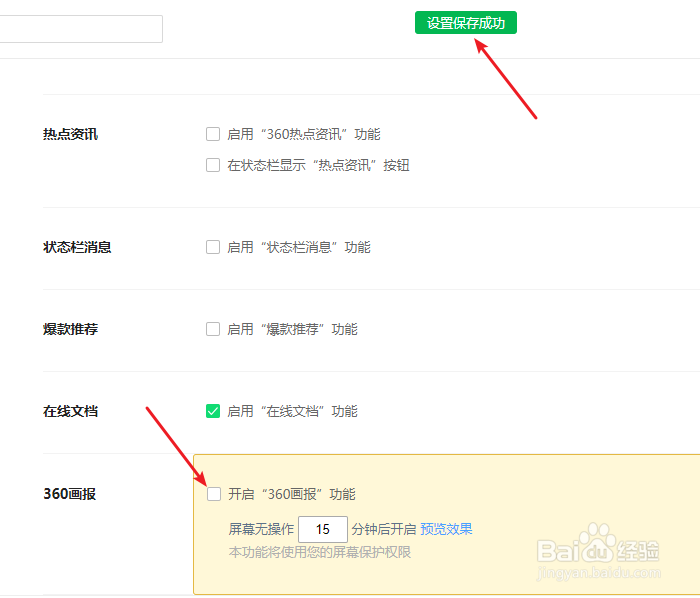Image resolution: width=700 pixels, height=598 pixels.
Task: Click the text "本功能将使用您的屏幕保护权限"
Action: point(320,552)
